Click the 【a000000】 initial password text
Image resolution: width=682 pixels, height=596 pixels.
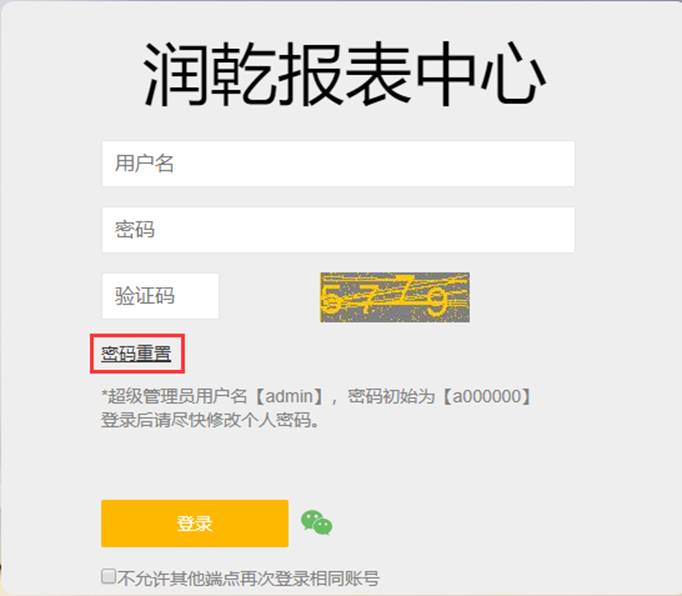487,396
